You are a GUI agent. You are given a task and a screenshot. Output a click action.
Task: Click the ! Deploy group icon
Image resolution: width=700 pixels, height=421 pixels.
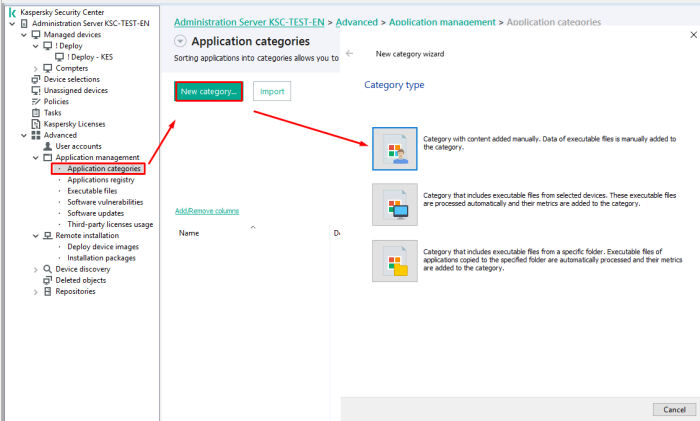click(48, 46)
